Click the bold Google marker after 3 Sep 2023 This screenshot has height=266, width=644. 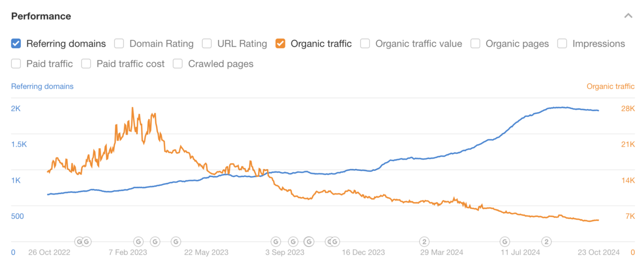(x=309, y=241)
